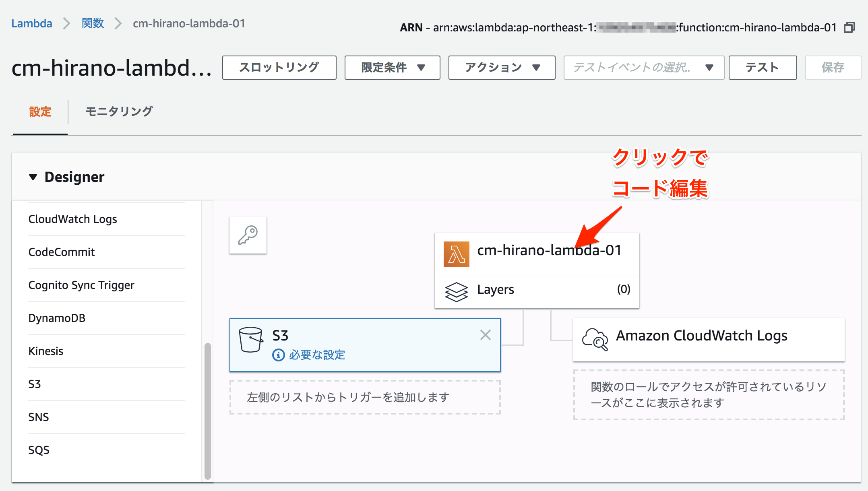Click the trigger list scrollbar
The image size is (868, 491).
tap(208, 411)
